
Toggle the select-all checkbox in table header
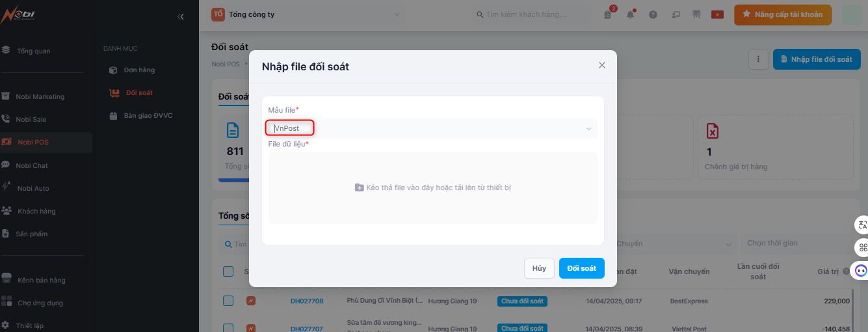228,271
